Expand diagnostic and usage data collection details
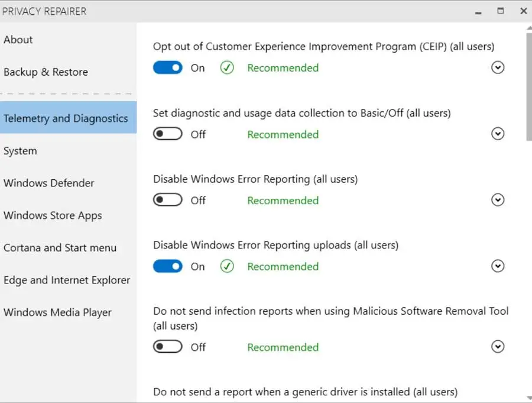The height and width of the screenshot is (403, 532). pyautogui.click(x=498, y=134)
